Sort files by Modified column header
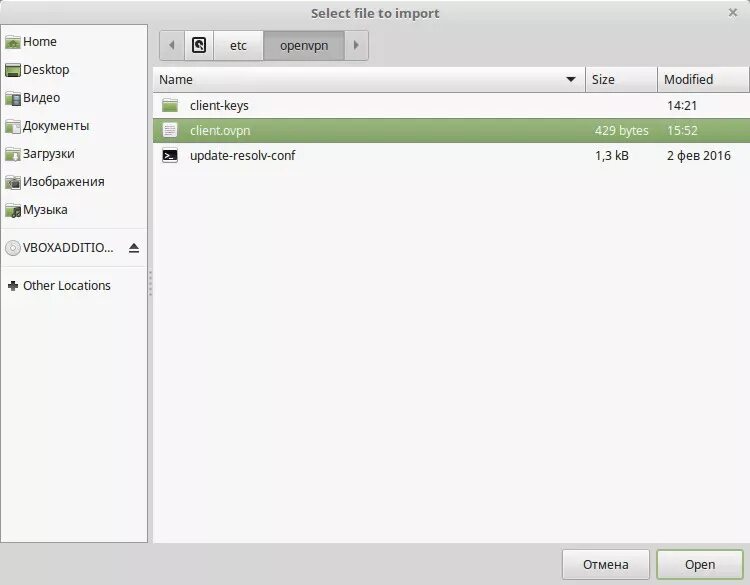750x585 pixels. click(703, 79)
